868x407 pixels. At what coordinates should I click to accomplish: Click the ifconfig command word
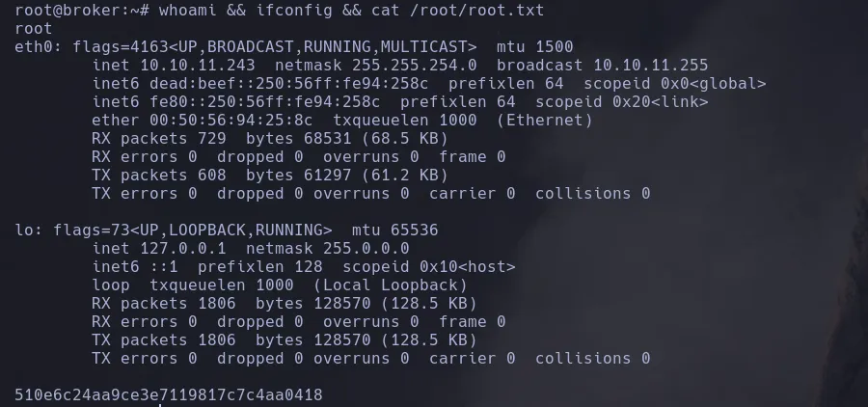pos(242,10)
